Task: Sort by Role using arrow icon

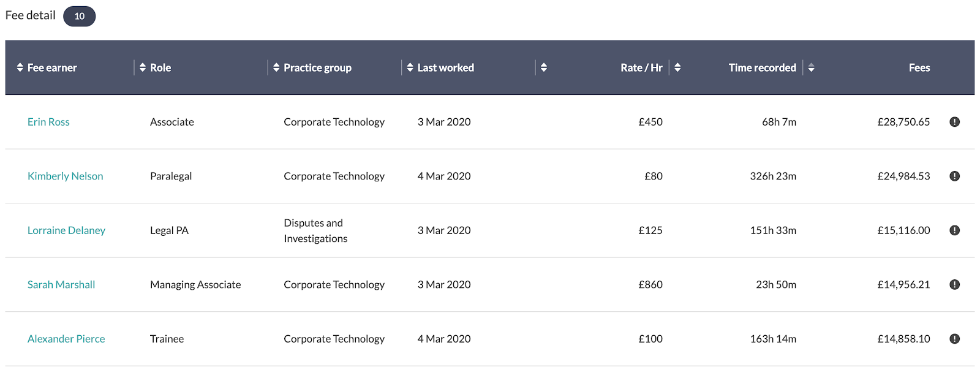Action: [x=143, y=67]
